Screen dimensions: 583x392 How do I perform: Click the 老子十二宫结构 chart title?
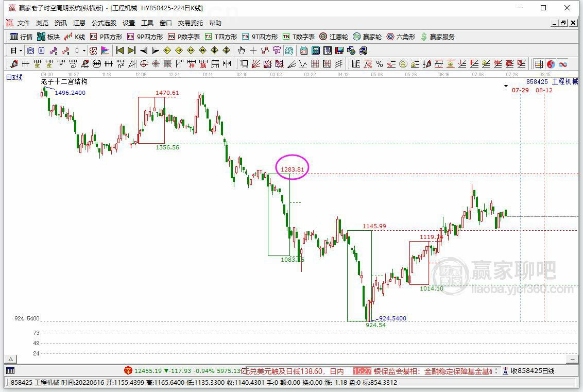click(x=64, y=81)
